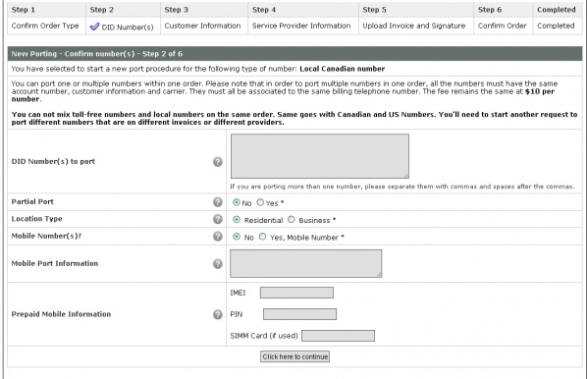Select No for Mobile Number(s)
Screen dimensions: 588x379
click(x=237, y=237)
